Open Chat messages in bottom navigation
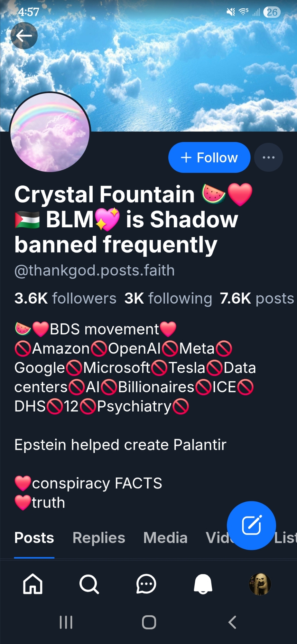 pos(146,584)
